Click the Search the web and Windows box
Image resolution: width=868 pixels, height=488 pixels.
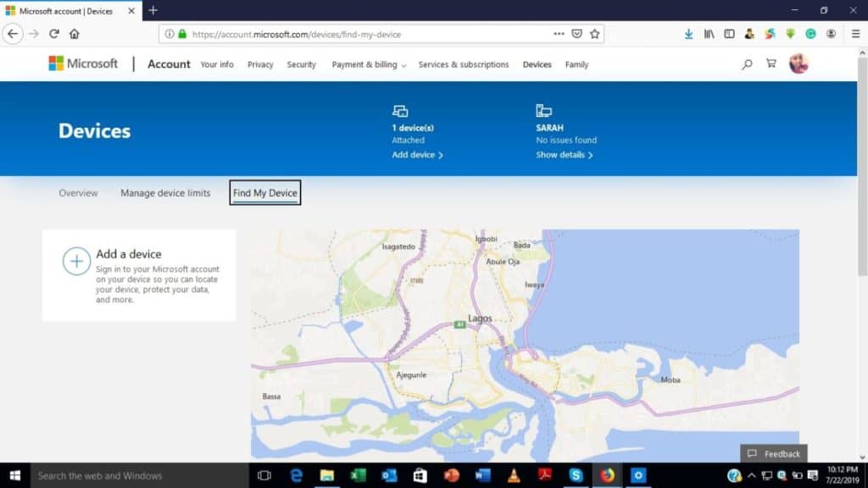[140, 475]
